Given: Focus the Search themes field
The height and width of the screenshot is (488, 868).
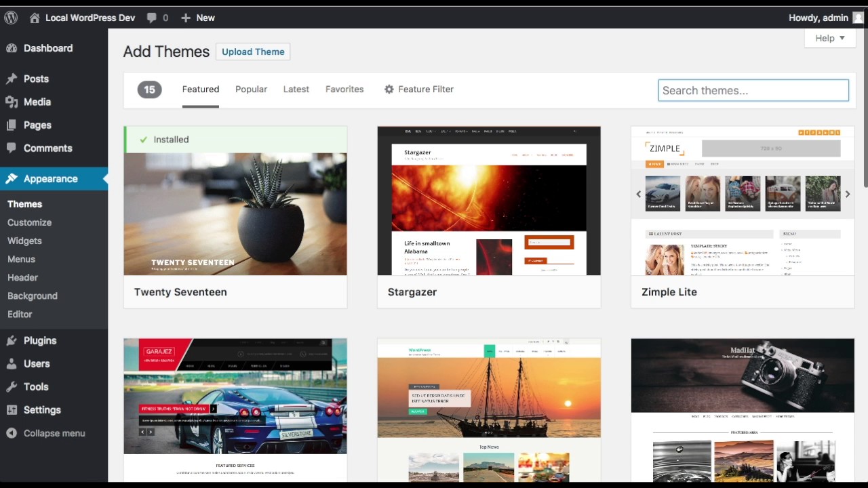Looking at the screenshot, I should pyautogui.click(x=753, y=90).
